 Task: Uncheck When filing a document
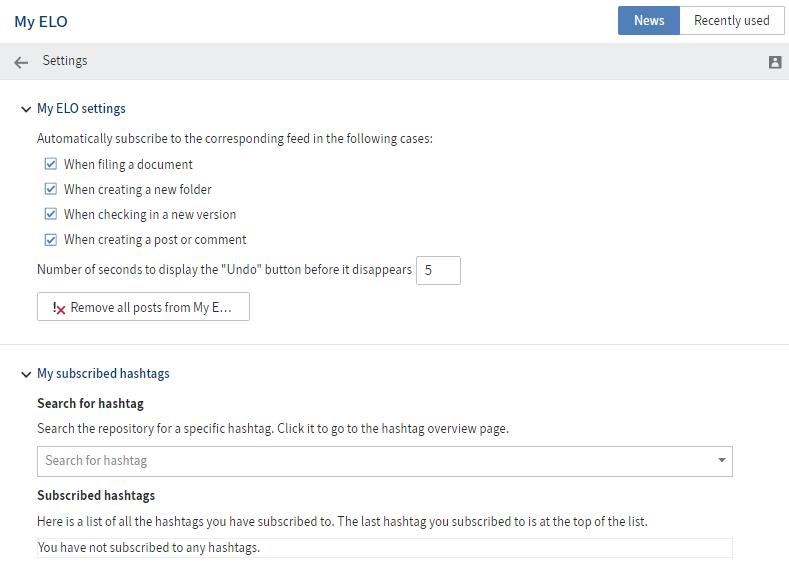click(x=51, y=164)
